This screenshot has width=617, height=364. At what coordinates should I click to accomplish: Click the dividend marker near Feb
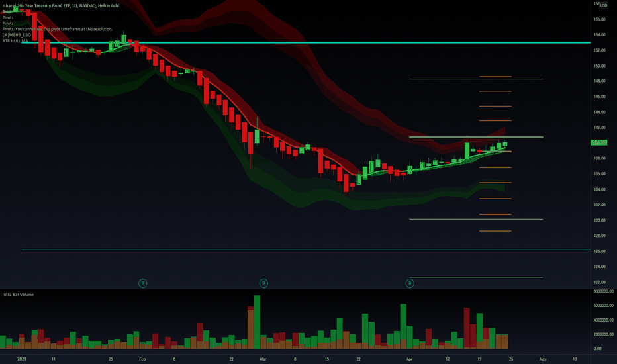pos(143,283)
